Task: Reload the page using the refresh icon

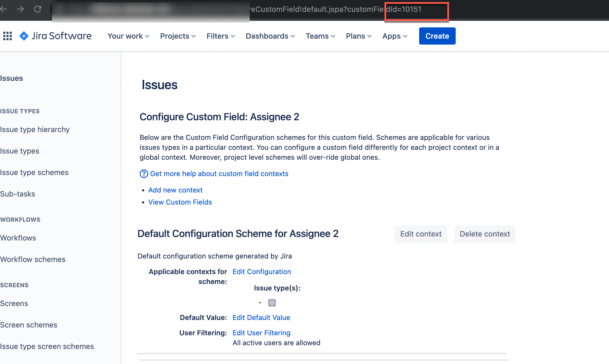Action: (x=38, y=9)
